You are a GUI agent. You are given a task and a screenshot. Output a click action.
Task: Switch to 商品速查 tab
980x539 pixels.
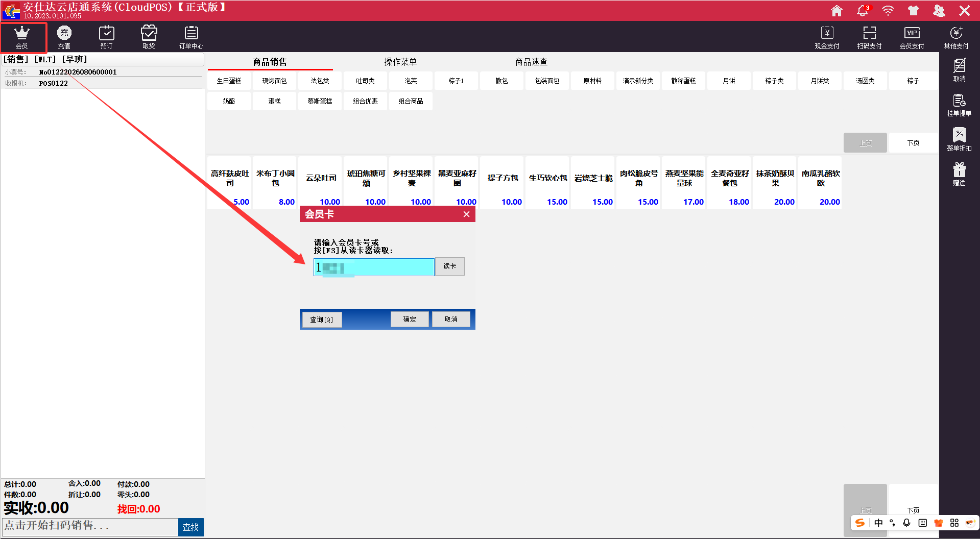pos(531,62)
